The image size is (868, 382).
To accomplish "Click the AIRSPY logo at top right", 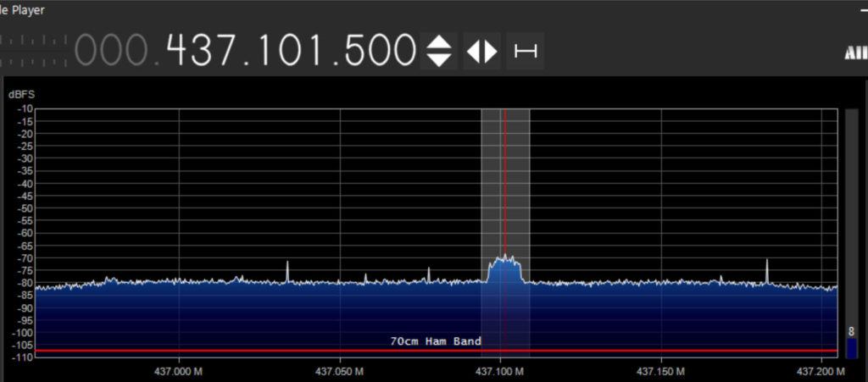I will click(x=854, y=53).
